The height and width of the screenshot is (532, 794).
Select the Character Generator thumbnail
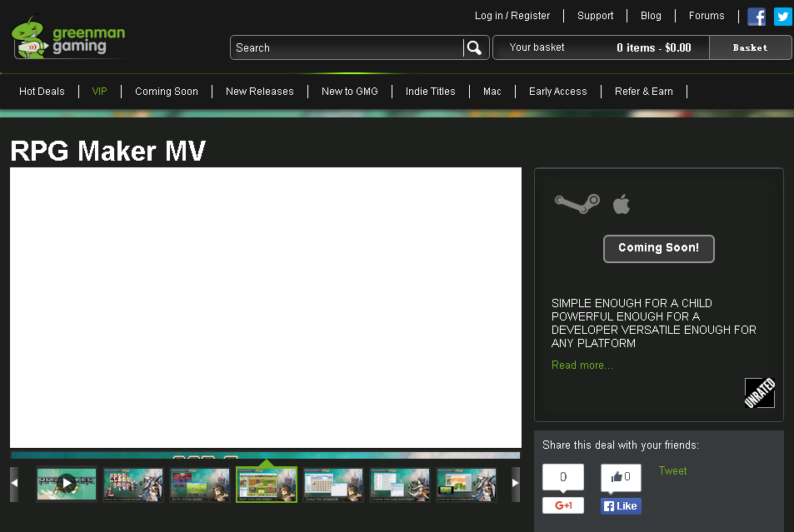333,485
